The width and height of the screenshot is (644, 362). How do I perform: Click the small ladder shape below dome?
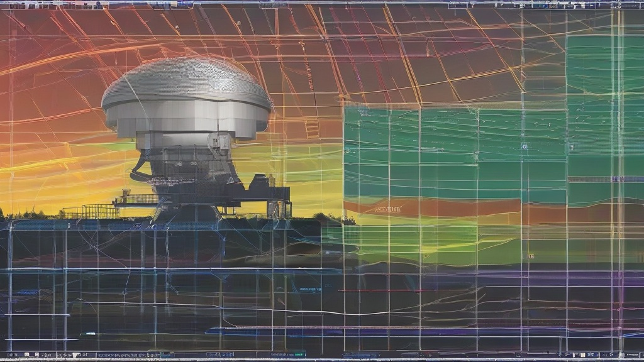tap(312, 129)
